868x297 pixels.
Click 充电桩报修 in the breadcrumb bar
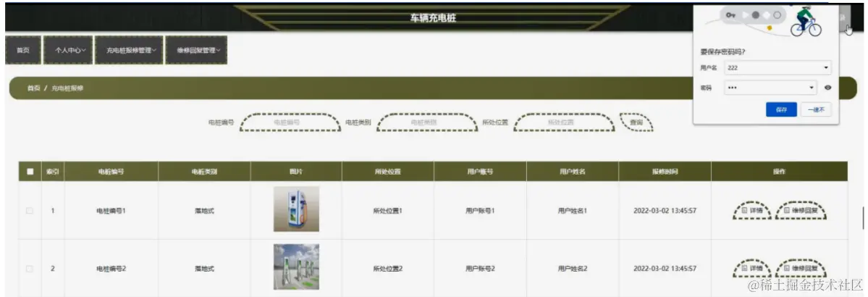pos(67,88)
